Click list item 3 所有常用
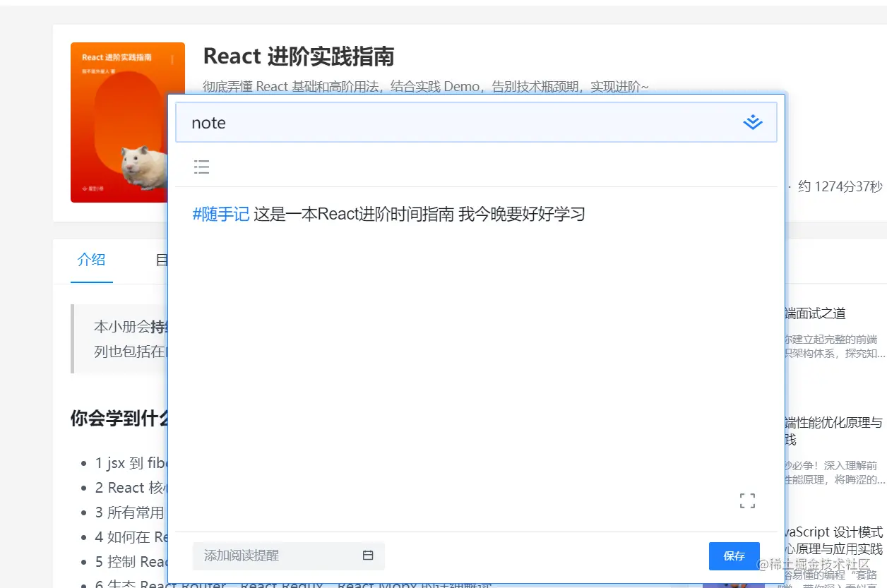The width and height of the screenshot is (887, 588). 131,512
